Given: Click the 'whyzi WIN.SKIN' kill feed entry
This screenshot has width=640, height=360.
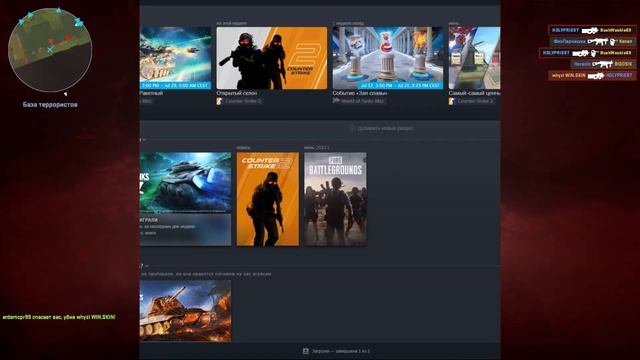Looking at the screenshot, I should 592,76.
